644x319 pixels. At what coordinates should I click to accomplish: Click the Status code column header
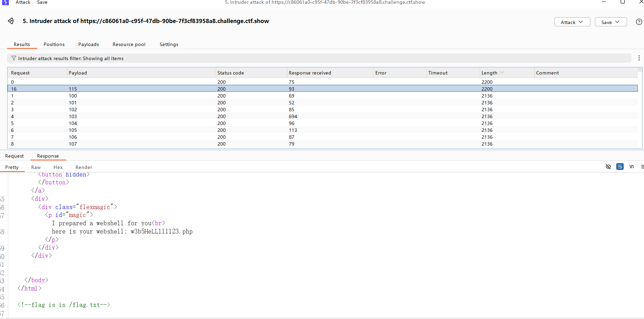coord(230,73)
